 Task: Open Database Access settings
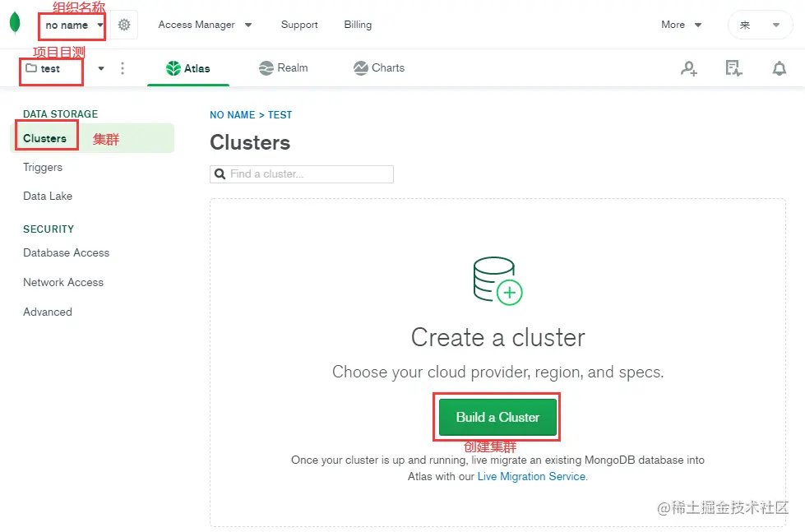point(67,252)
